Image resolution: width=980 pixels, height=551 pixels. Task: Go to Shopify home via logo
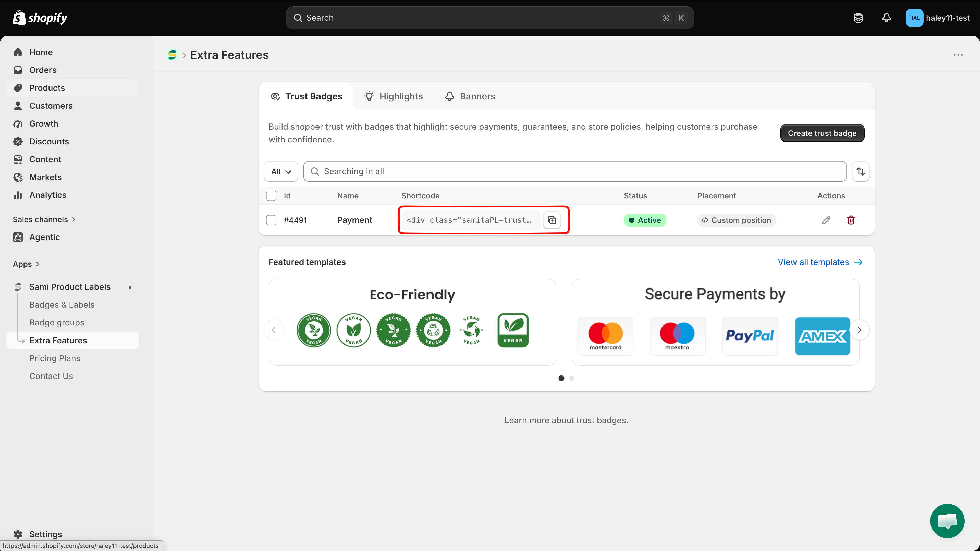click(40, 18)
